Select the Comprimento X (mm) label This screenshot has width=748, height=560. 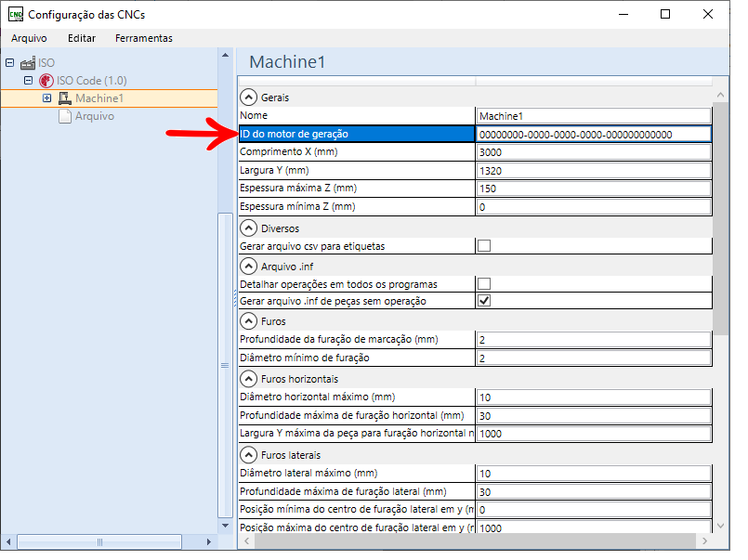(x=289, y=151)
